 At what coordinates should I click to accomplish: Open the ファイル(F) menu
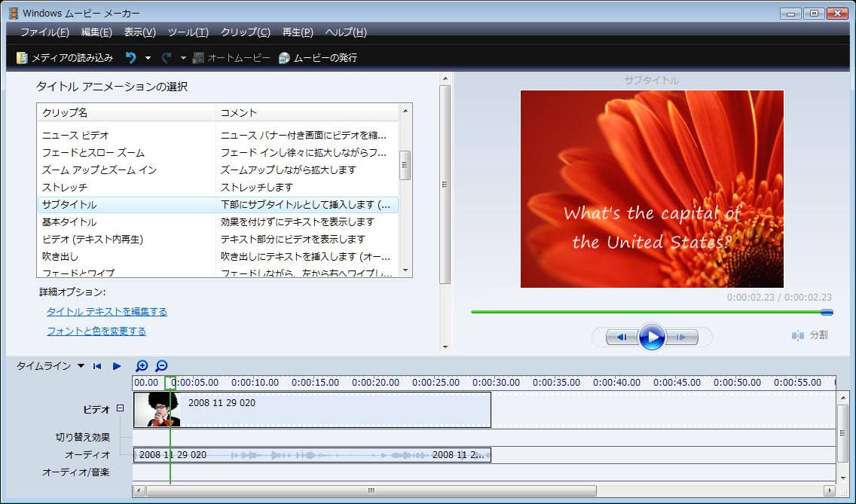[x=44, y=32]
